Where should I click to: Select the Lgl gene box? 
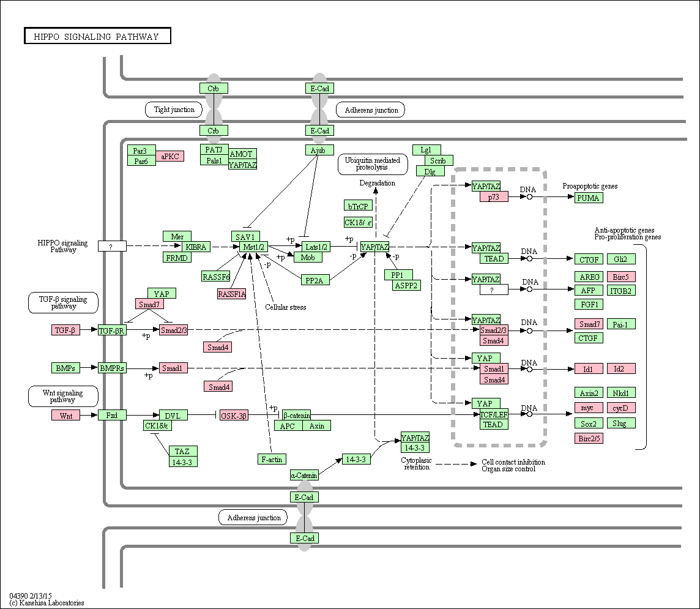point(426,150)
